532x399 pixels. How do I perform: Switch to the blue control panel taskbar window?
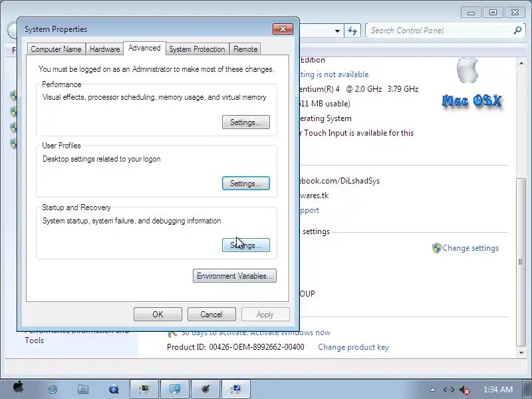coord(175,389)
